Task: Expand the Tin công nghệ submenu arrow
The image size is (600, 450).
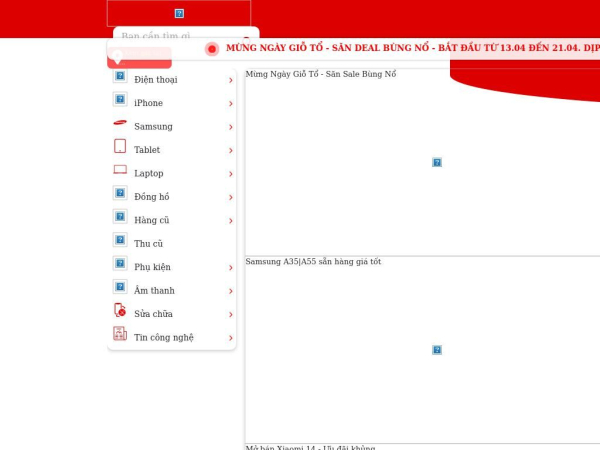Action: (x=231, y=338)
